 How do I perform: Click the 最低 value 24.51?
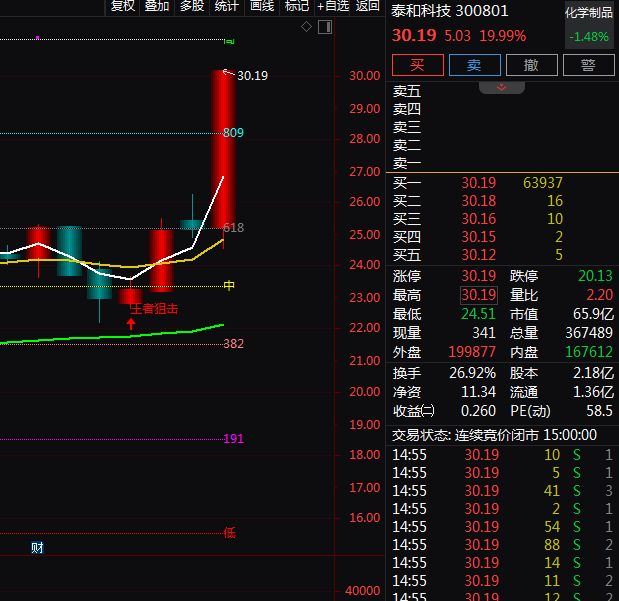point(478,314)
